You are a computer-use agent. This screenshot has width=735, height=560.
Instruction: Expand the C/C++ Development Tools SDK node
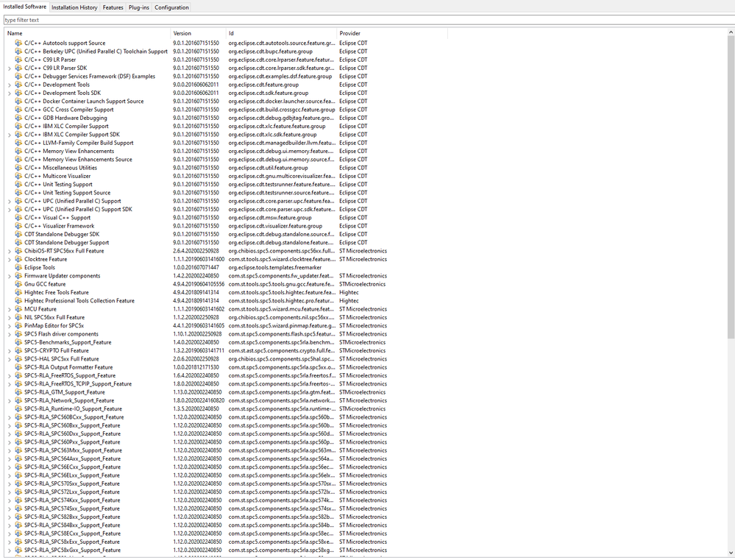coord(10,93)
